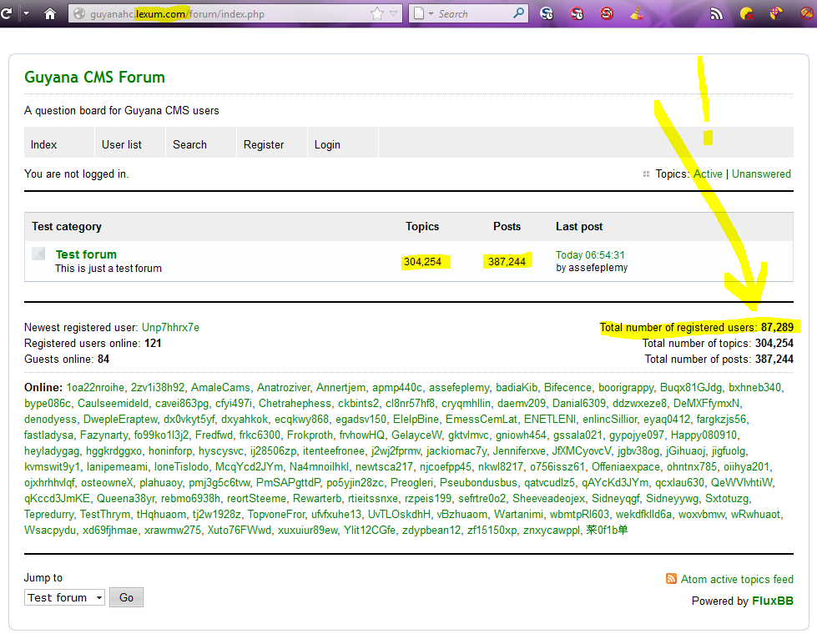Click the globe site identity icon
Screen dimensions: 817x644
coord(78,13)
